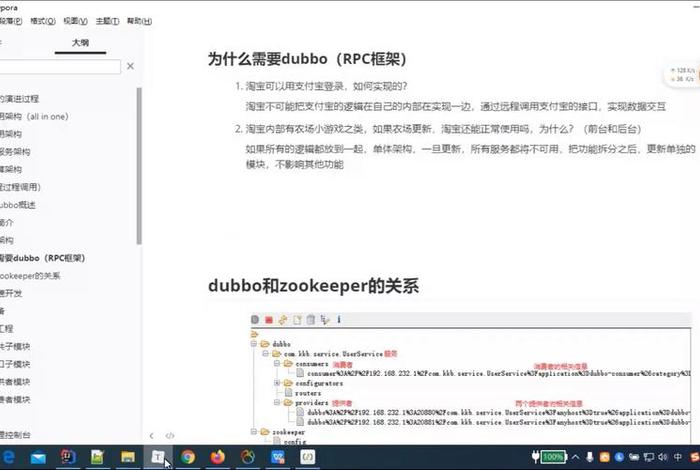Click the network speed floating widget
700x470 pixels.
pos(682,75)
